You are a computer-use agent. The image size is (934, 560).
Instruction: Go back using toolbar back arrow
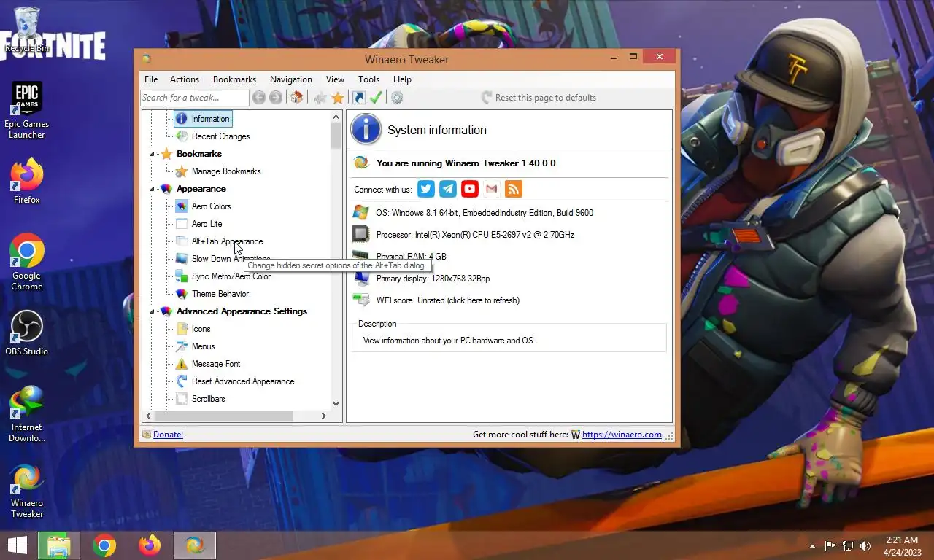coord(258,98)
